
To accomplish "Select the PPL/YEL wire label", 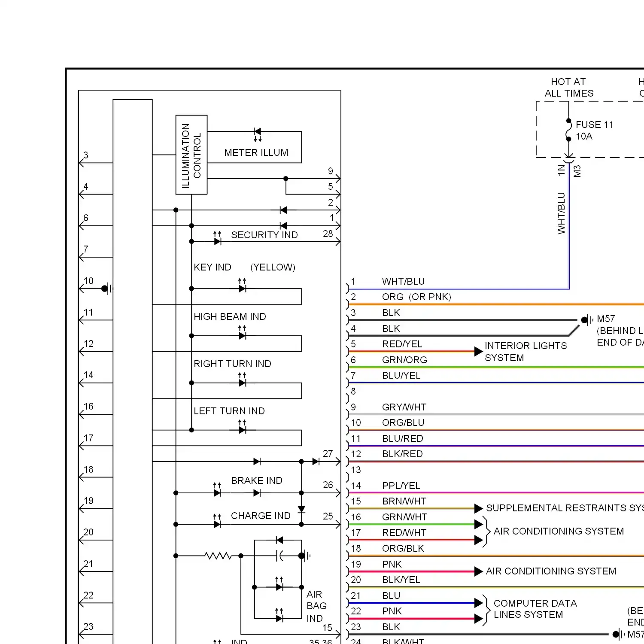I will (401, 486).
